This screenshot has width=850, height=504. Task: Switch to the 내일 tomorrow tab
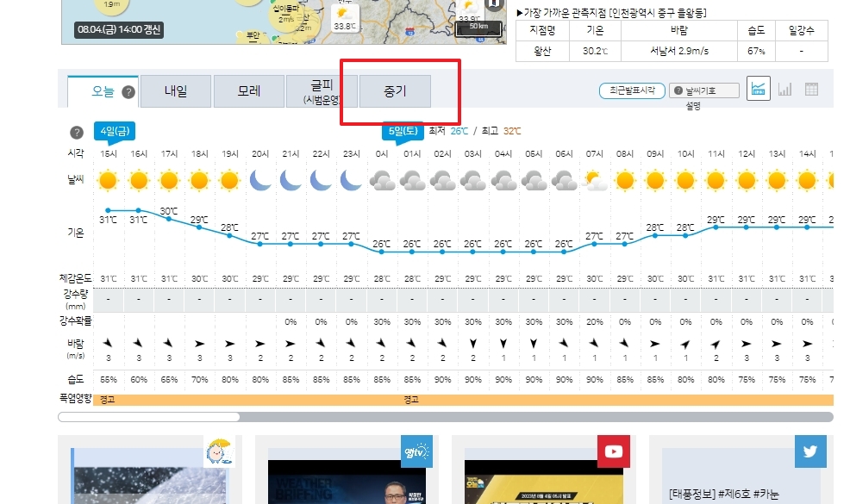[175, 90]
